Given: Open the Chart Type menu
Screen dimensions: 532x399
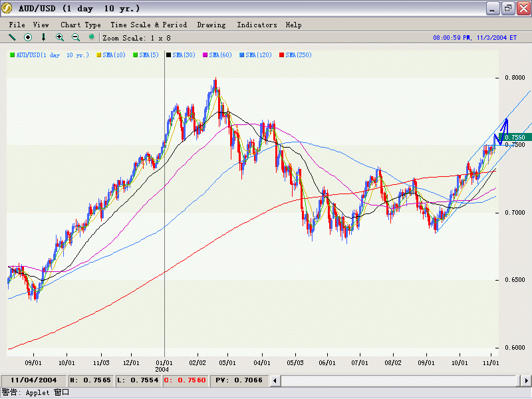Looking at the screenshot, I should point(80,25).
